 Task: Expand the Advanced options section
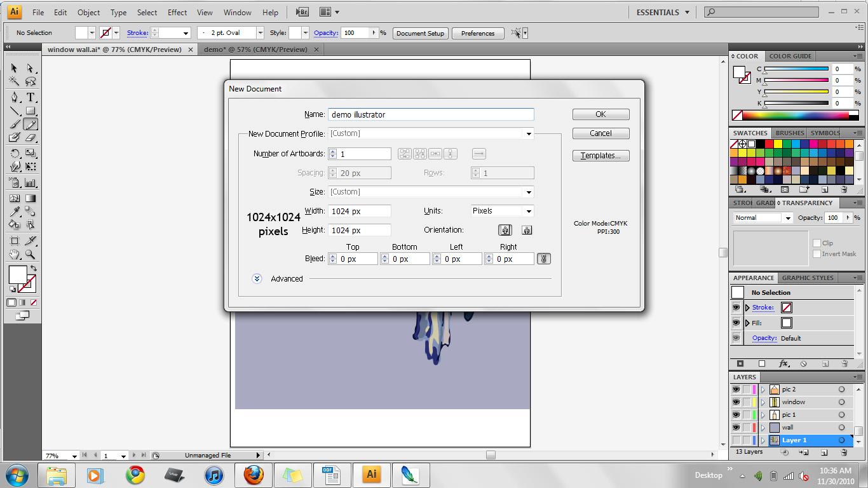point(257,279)
